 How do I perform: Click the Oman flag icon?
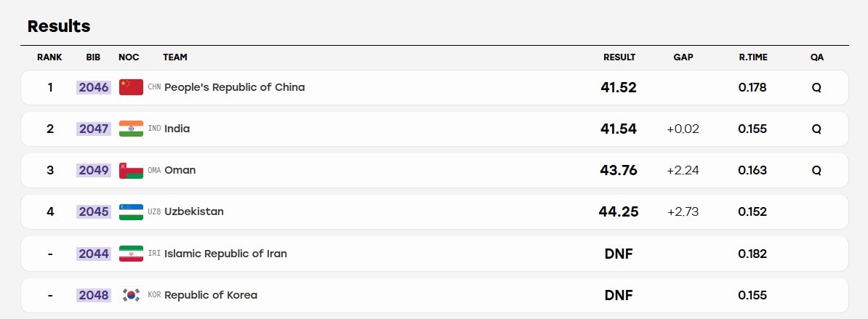pos(131,170)
